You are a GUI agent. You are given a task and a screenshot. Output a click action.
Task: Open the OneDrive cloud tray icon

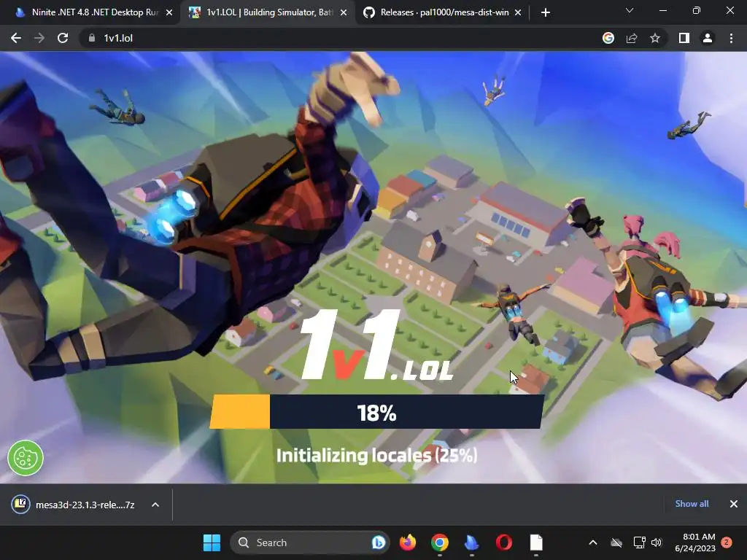616,542
